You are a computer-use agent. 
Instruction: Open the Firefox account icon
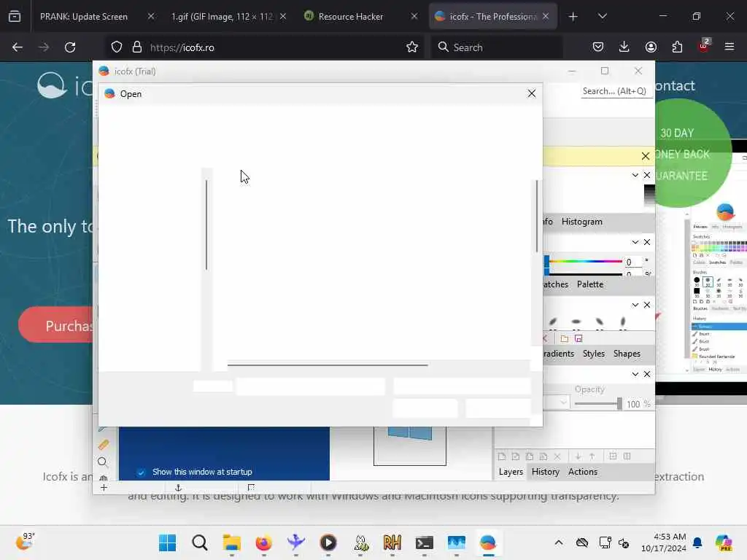point(651,47)
